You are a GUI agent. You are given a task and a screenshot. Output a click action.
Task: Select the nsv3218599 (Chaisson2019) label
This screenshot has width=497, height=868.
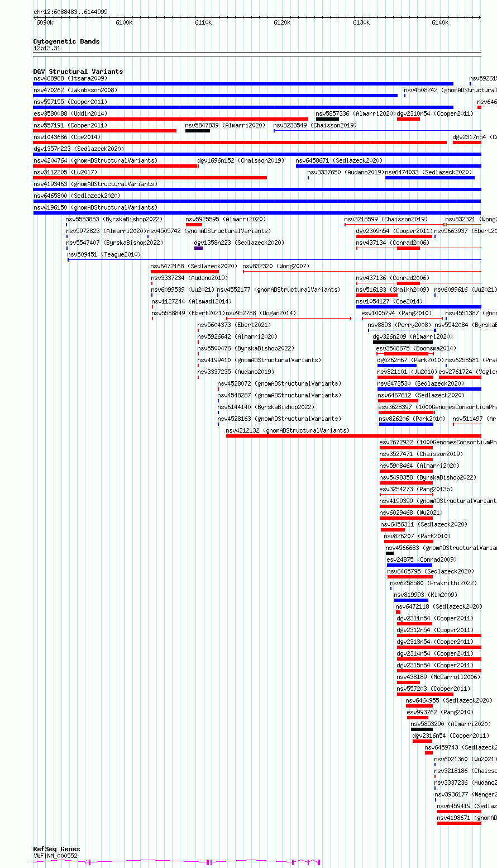[x=386, y=219]
